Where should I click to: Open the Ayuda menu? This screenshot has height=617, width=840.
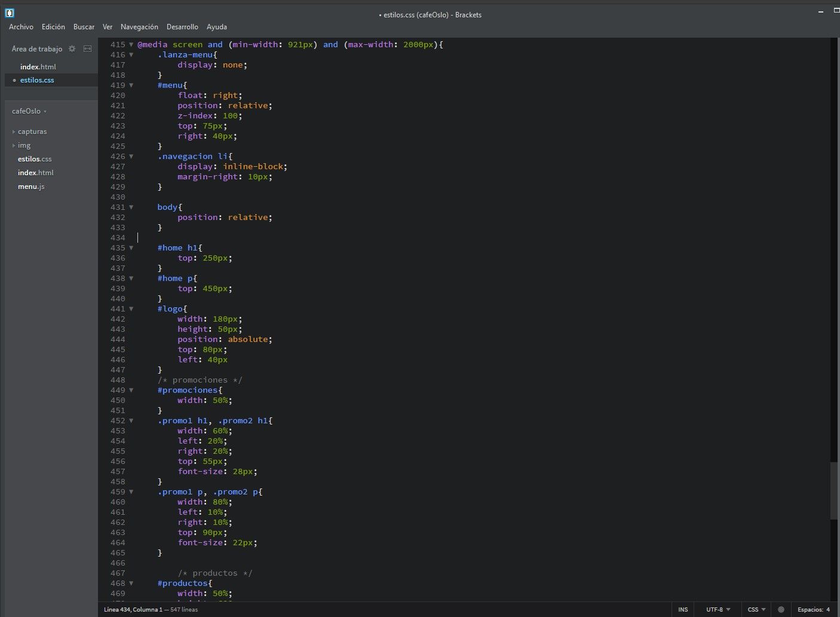(217, 27)
